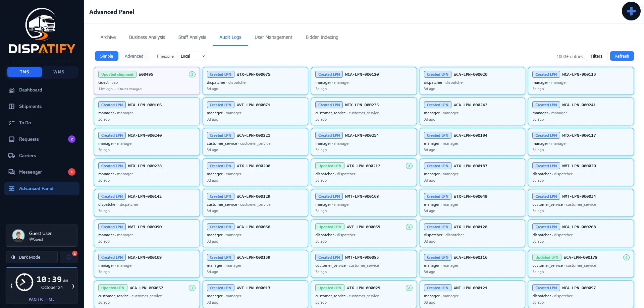
Task: Open the Filters panel
Action: click(x=596, y=56)
